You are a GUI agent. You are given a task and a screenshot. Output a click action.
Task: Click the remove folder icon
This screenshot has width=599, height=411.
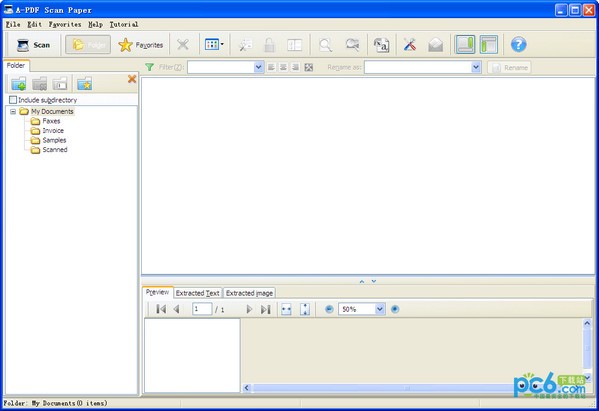pos(39,84)
